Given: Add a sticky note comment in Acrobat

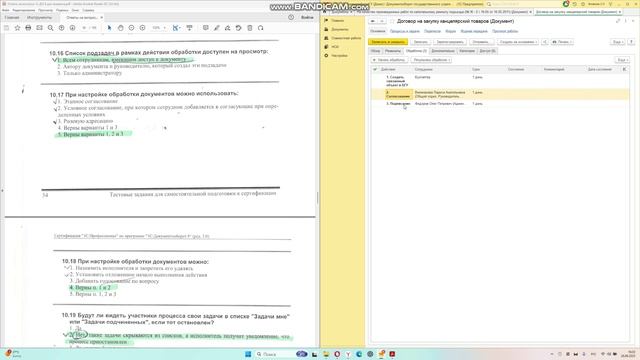Looking at the screenshot, I should point(206,28).
